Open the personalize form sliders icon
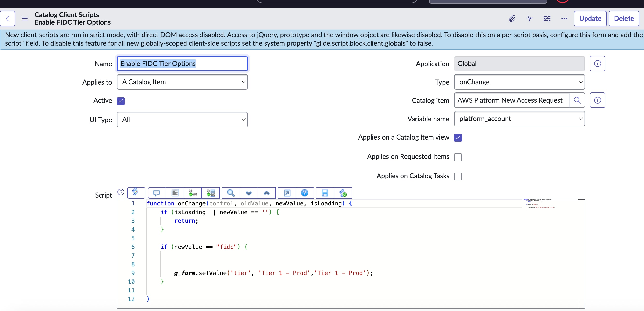The image size is (644, 311). tap(547, 19)
